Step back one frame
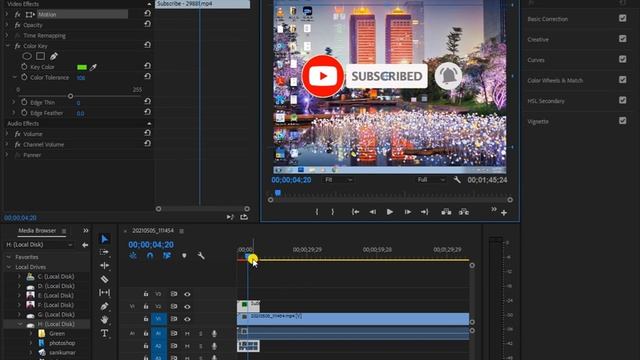This screenshot has width=640, height=360. pyautogui.click(x=373, y=212)
